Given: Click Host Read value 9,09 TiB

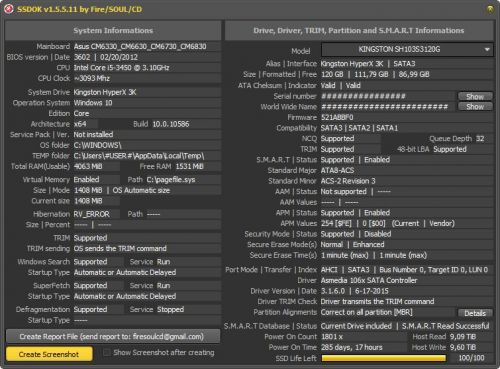Looking at the screenshot, I should (463, 337).
